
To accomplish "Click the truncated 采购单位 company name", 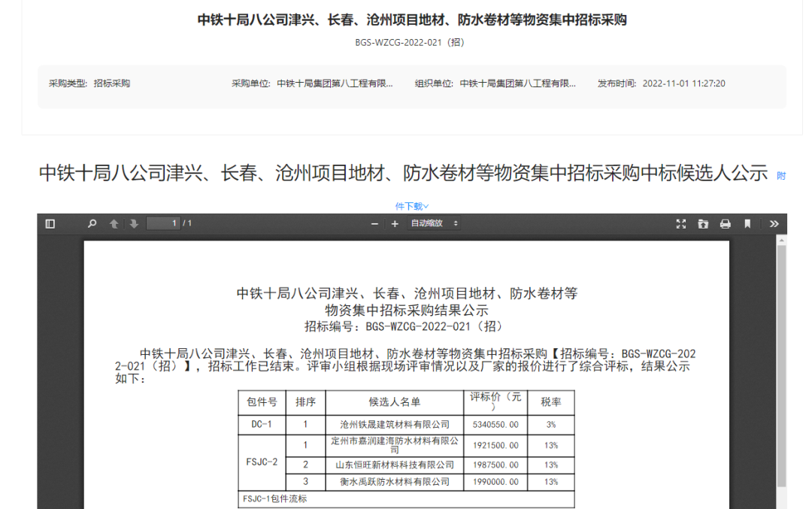I will [335, 83].
